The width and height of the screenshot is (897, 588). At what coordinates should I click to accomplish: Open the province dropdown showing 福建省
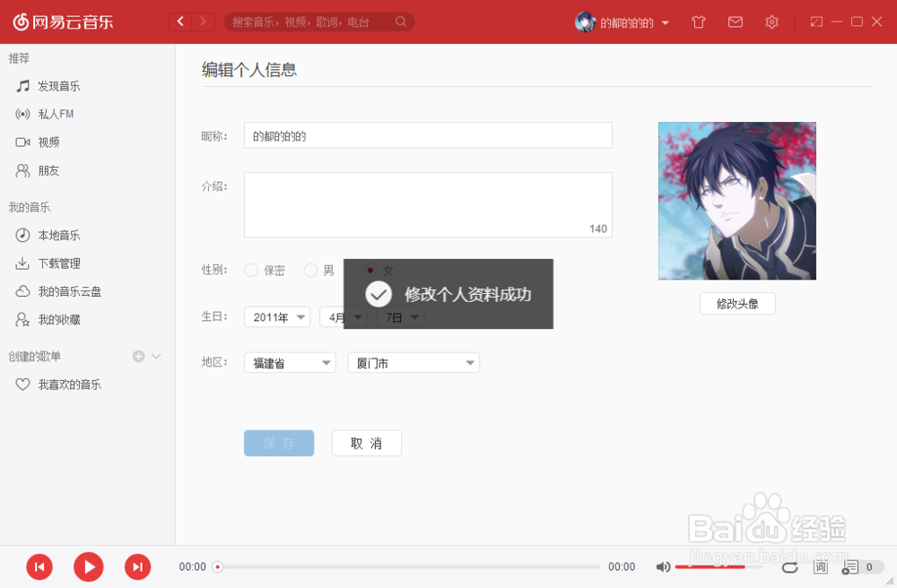(289, 362)
